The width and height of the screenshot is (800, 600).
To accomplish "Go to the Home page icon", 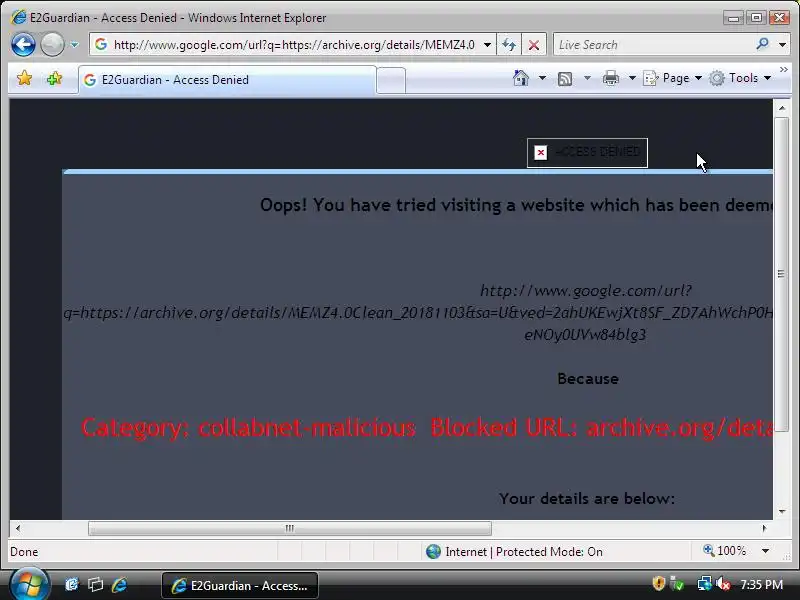I will [x=520, y=78].
